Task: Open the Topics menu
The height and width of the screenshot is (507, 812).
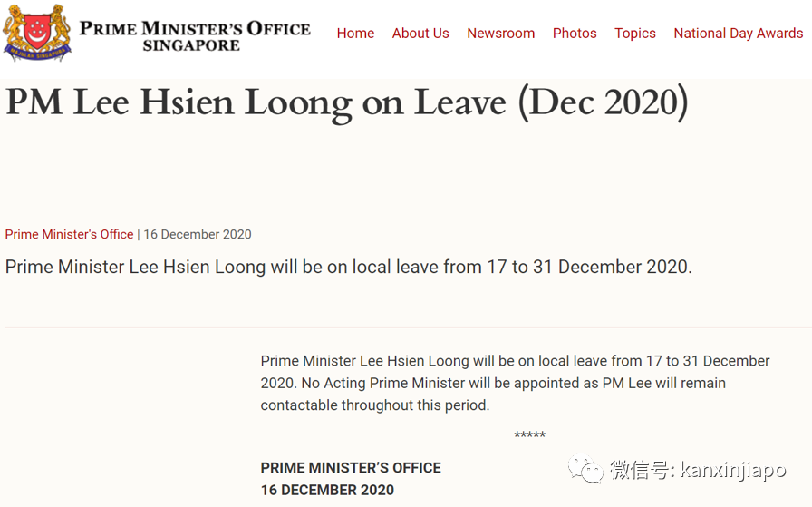Action: point(634,34)
